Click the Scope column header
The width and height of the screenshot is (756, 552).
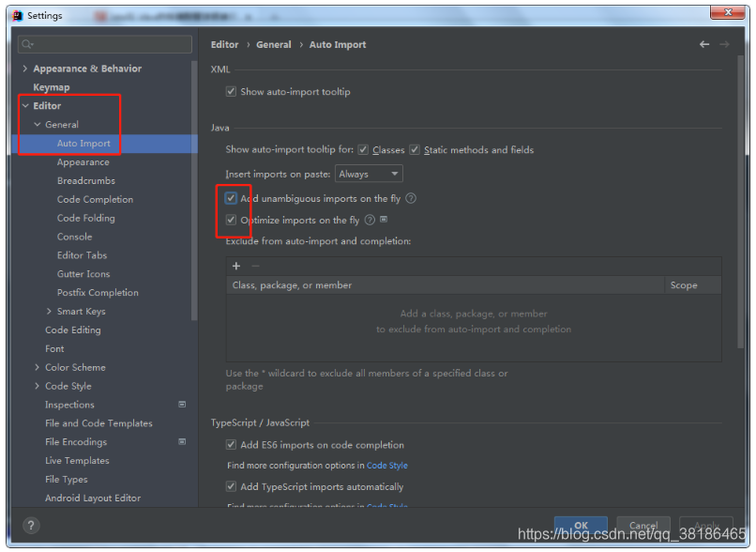[693, 285]
